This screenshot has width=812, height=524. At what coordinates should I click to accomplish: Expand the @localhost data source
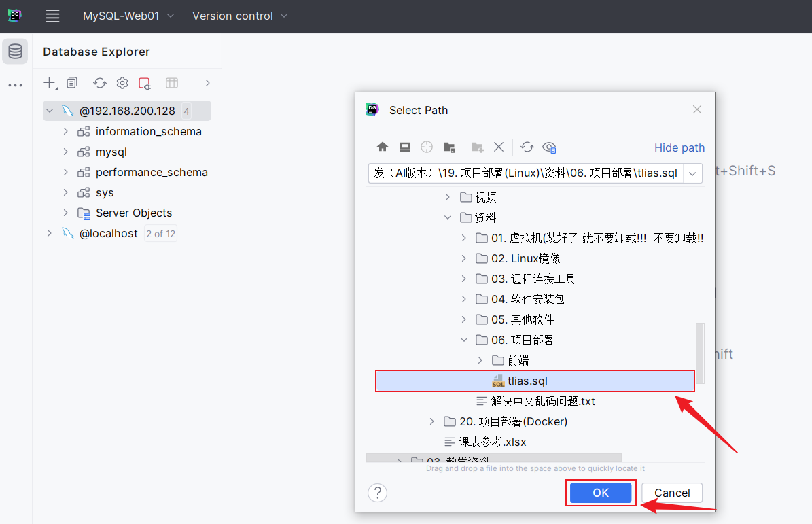[49, 233]
